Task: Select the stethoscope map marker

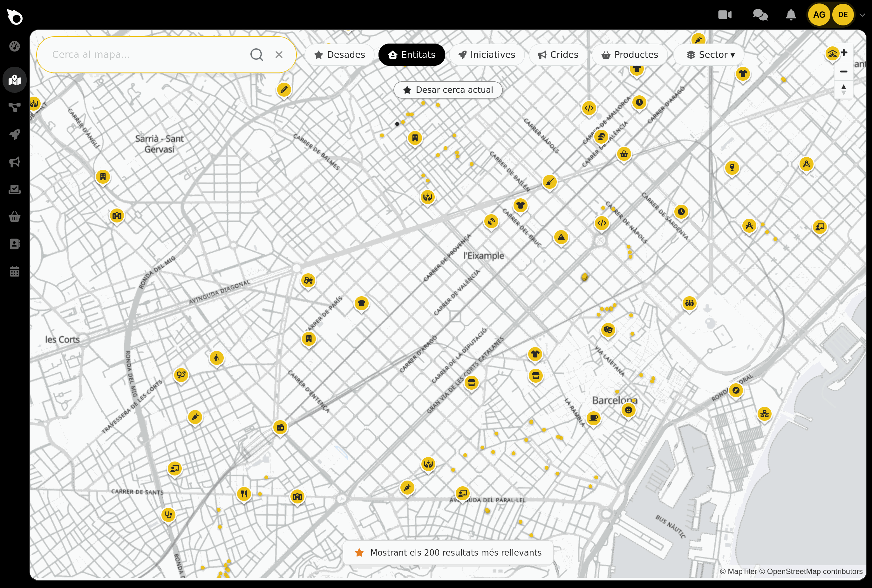Action: click(x=168, y=515)
